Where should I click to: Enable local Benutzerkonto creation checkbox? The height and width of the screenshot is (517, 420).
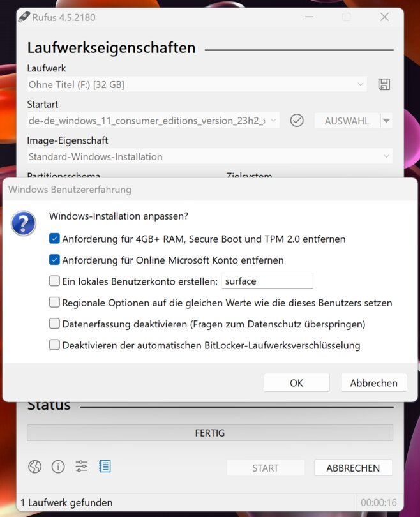54,281
